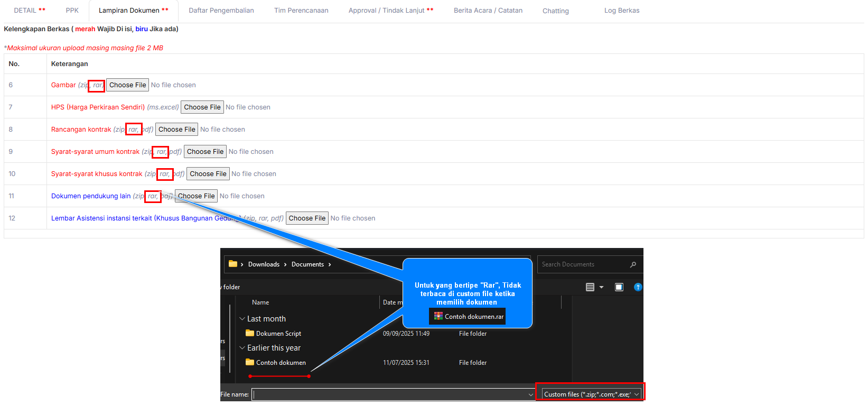Screen dimensions: 868x414
Task: Collapse the Last month group
Action: pyautogui.click(x=242, y=319)
